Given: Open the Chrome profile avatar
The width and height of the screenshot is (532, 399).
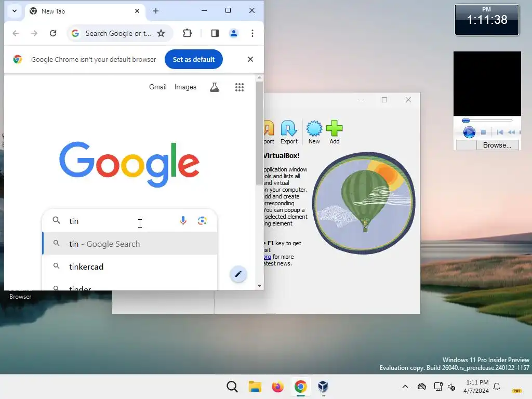Looking at the screenshot, I should [234, 33].
